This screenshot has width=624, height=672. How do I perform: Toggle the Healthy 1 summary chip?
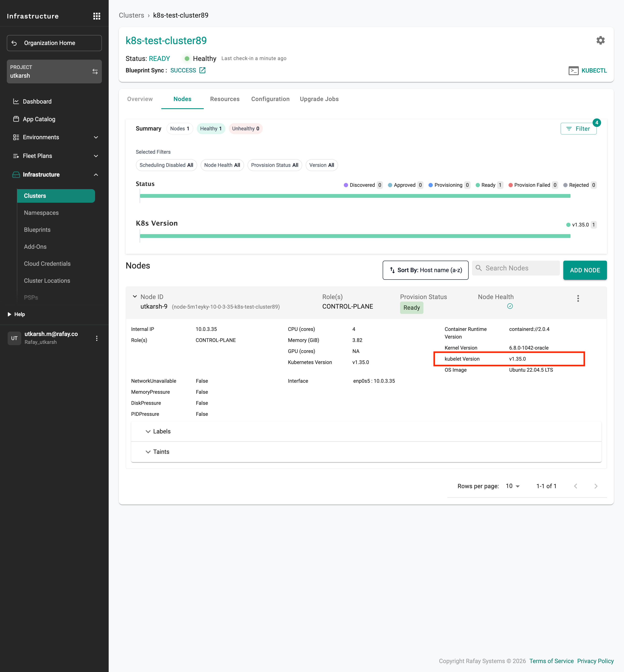[x=211, y=129]
